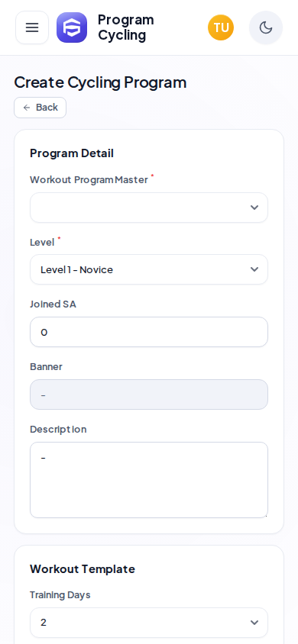Click the Back button

point(40,108)
